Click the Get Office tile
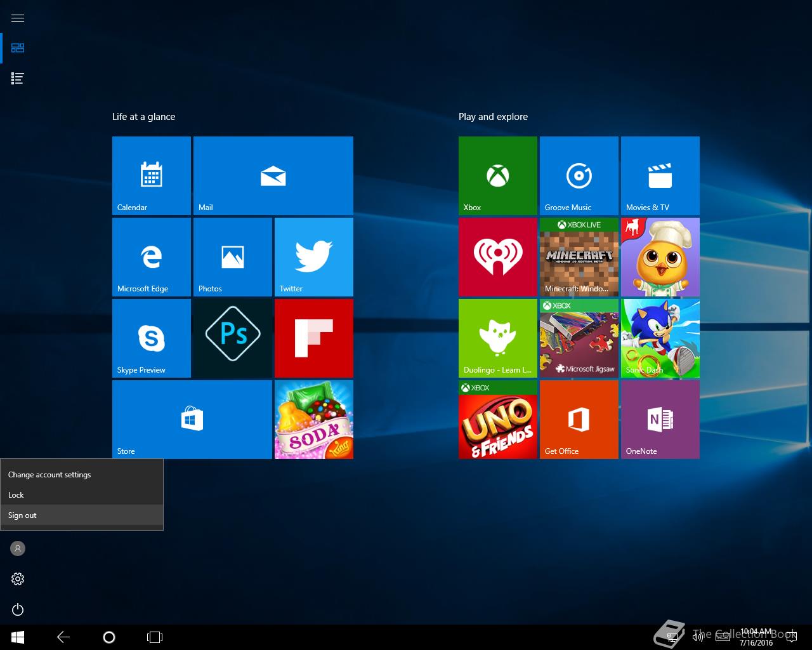 (579, 420)
